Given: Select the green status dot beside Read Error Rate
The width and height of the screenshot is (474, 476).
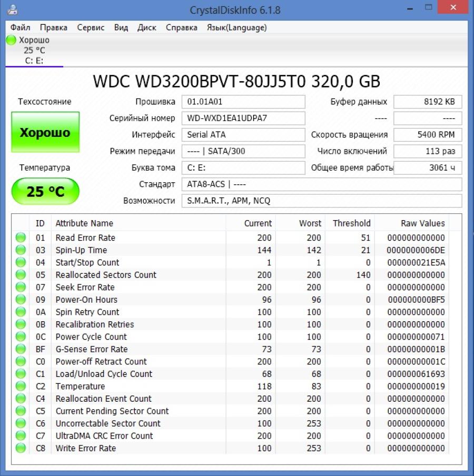Looking at the screenshot, I should 20,237.
